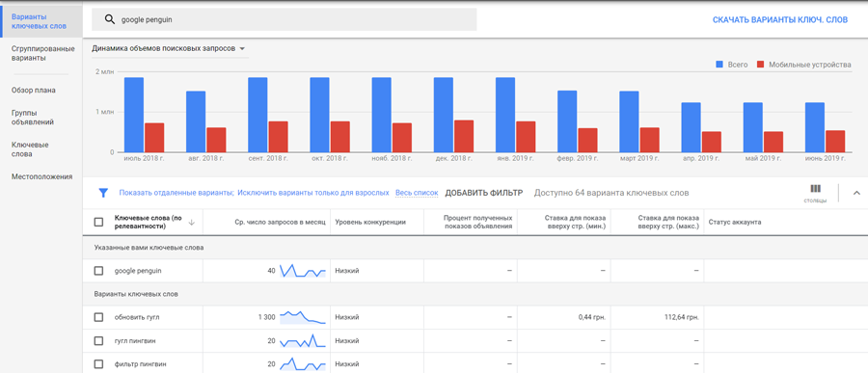Collapse the filter panel with chevron
The height and width of the screenshot is (373, 868).
click(x=856, y=193)
